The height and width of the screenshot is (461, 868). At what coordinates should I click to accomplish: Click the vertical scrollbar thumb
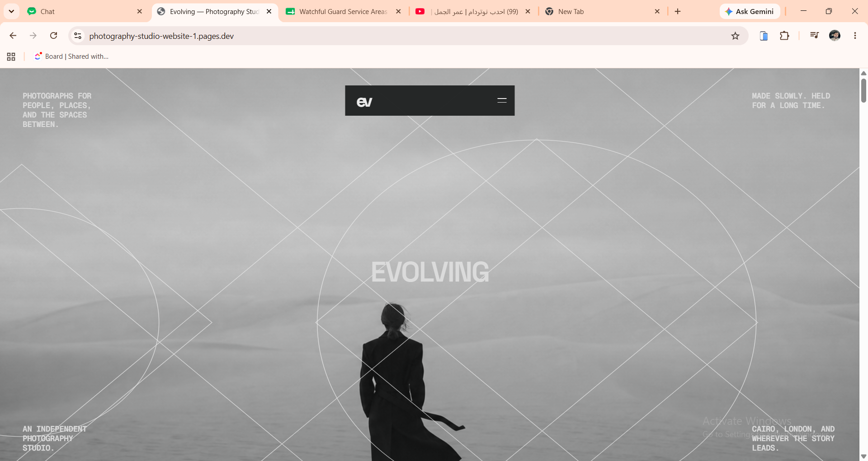[863, 90]
